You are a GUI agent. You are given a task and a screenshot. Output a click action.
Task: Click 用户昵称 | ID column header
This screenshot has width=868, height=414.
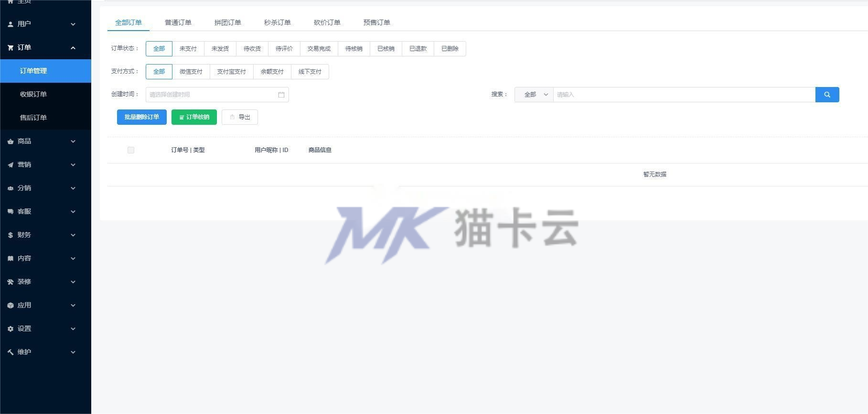pyautogui.click(x=271, y=150)
